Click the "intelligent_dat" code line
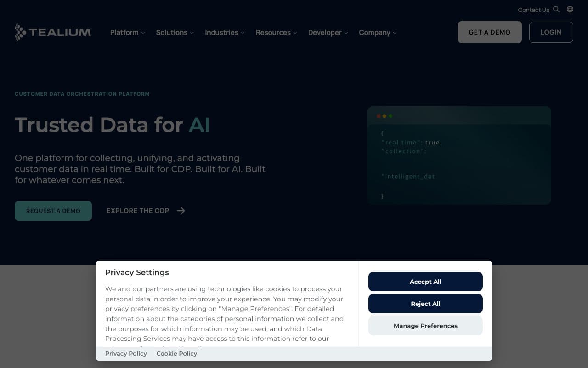Image resolution: width=588 pixels, height=368 pixels. pos(408,176)
